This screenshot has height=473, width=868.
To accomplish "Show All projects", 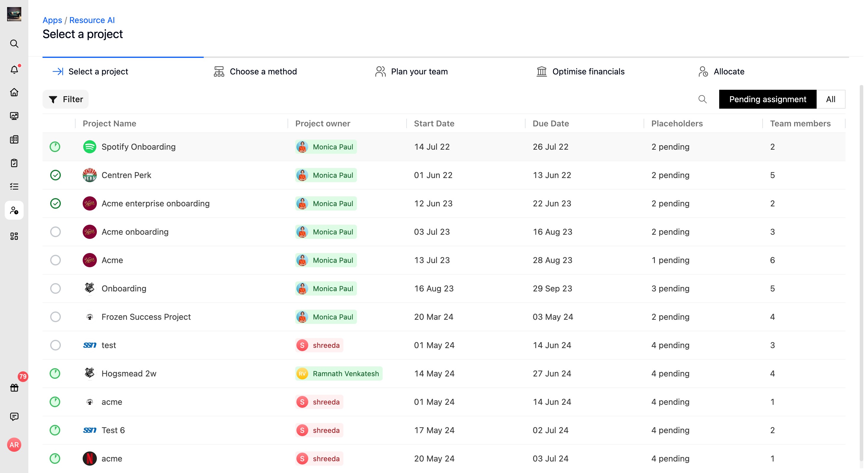I will 831,99.
